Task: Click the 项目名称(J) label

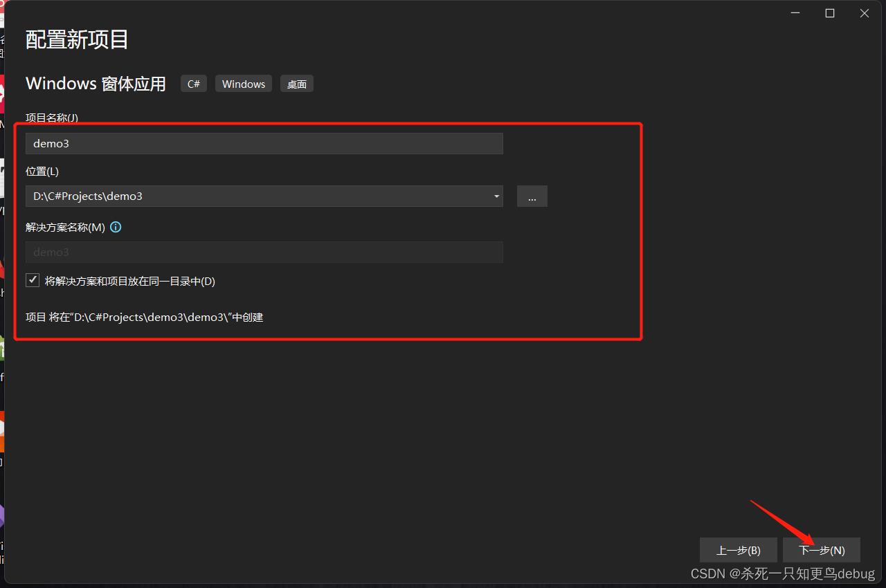Action: click(52, 118)
